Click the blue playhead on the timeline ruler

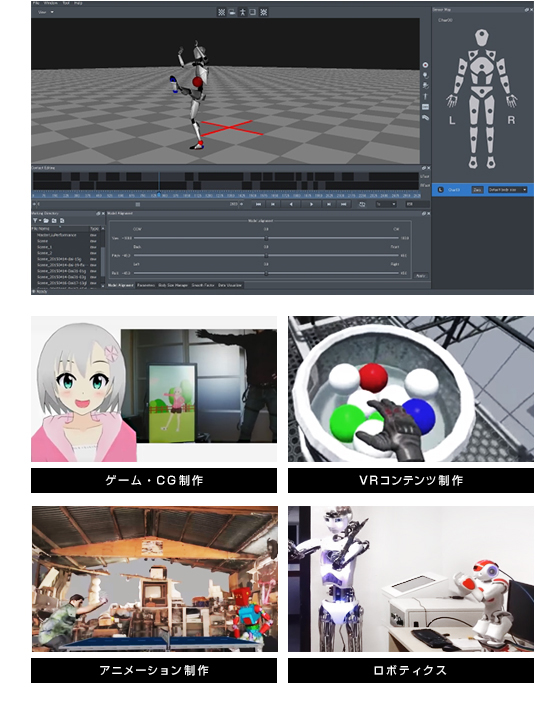click(x=159, y=195)
